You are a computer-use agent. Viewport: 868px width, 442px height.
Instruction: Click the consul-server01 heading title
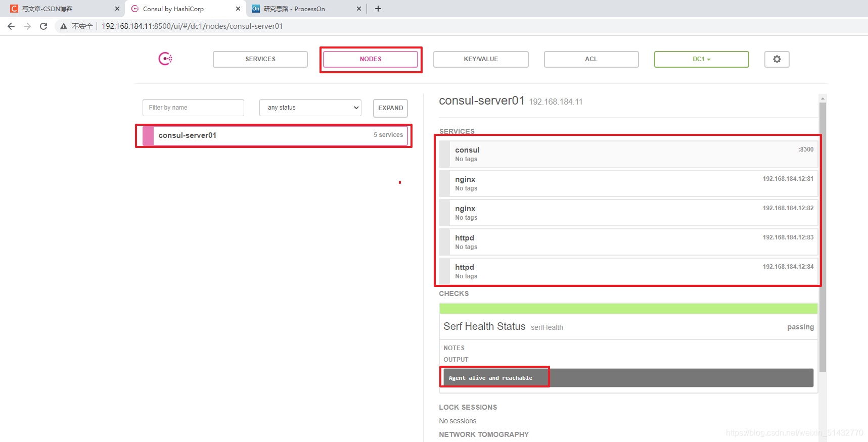click(482, 101)
